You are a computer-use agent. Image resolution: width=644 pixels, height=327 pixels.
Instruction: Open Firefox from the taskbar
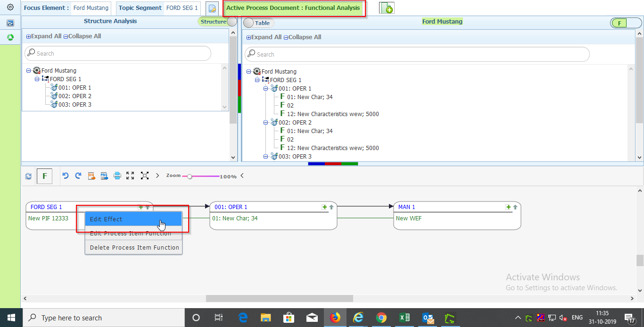click(335, 318)
